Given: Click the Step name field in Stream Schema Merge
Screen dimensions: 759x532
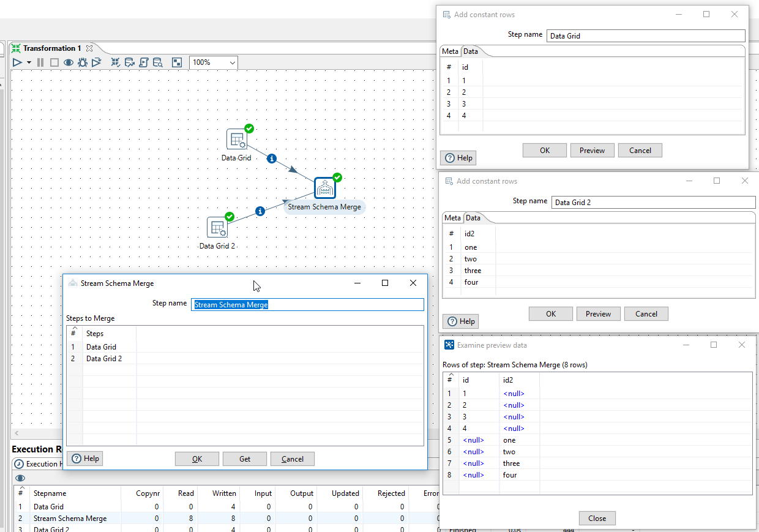Looking at the screenshot, I should pos(307,304).
